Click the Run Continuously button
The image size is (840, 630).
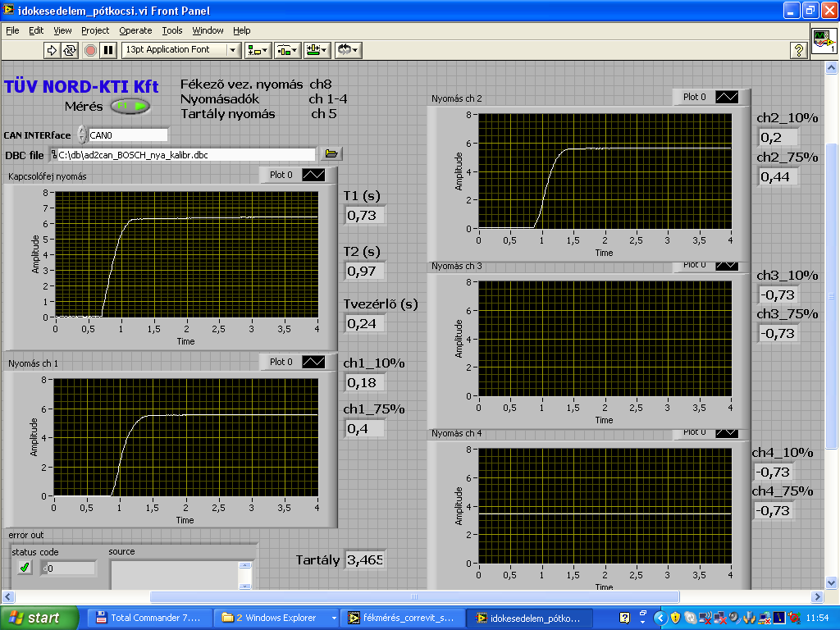click(70, 50)
